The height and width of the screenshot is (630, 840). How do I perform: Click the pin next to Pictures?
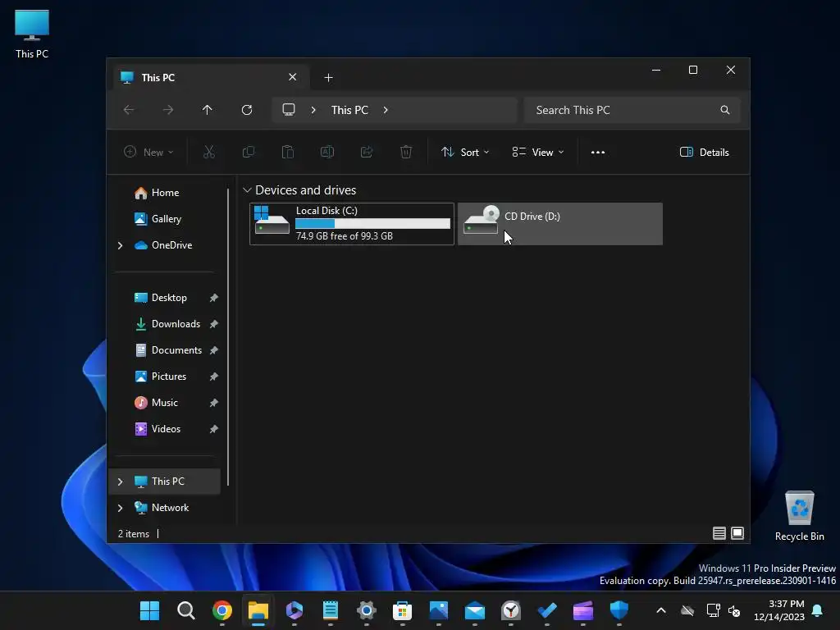pyautogui.click(x=214, y=377)
